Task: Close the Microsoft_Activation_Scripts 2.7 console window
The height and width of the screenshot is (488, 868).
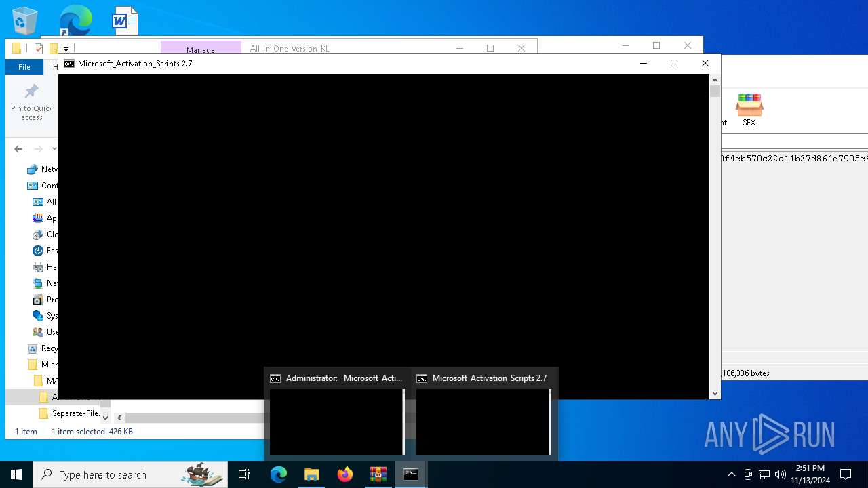Action: (705, 63)
